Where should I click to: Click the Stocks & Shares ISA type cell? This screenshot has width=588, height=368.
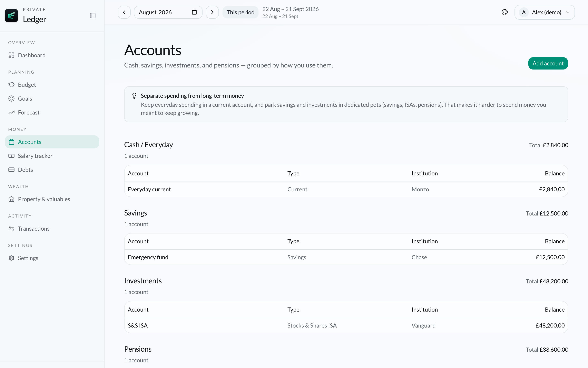312,325
